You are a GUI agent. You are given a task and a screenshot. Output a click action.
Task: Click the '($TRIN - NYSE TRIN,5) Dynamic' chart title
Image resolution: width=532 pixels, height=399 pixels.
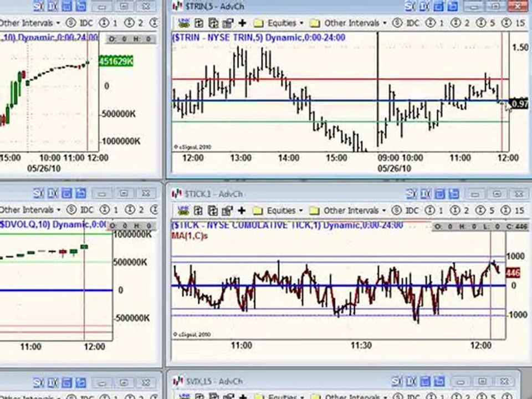pos(258,37)
